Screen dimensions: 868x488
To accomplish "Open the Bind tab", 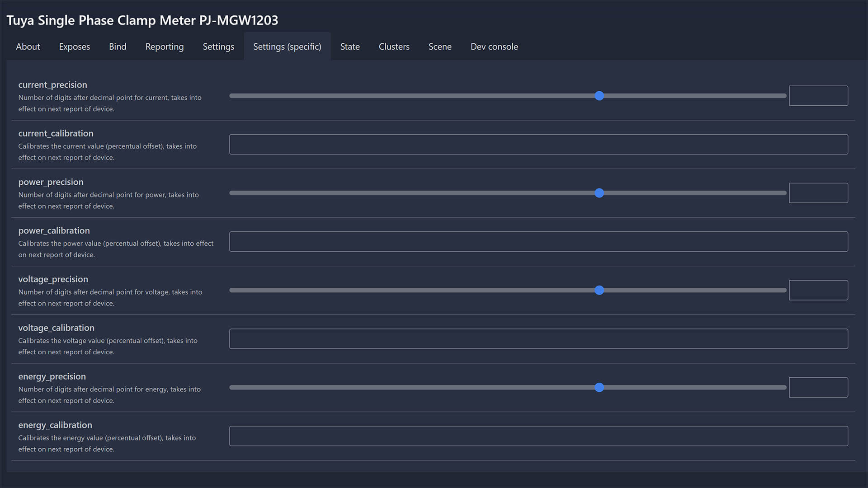I will (118, 47).
